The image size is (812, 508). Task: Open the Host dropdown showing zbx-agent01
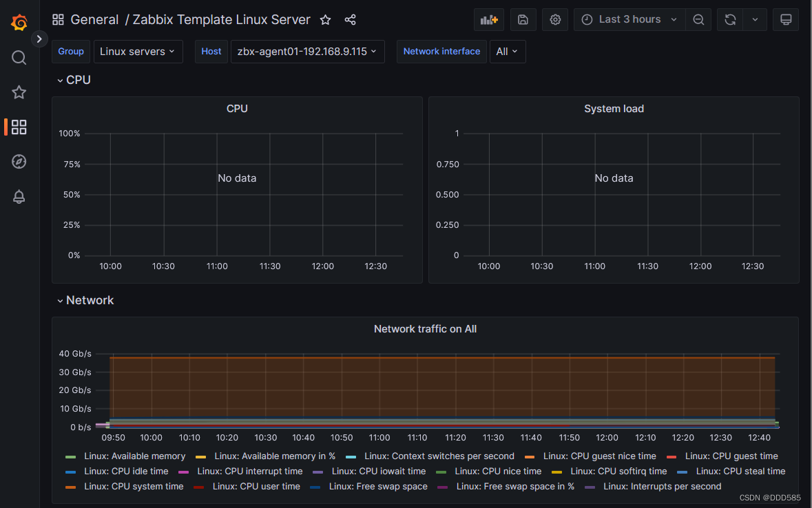tap(307, 51)
